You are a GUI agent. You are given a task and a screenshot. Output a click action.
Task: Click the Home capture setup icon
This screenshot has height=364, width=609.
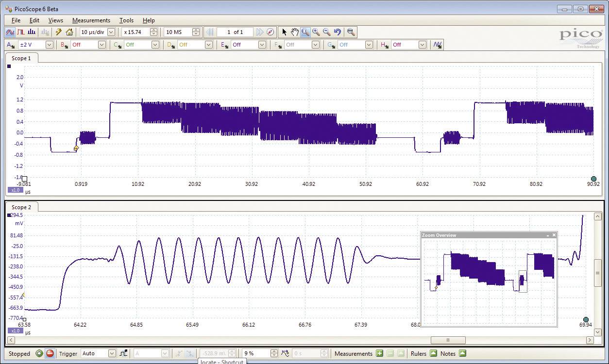70,32
